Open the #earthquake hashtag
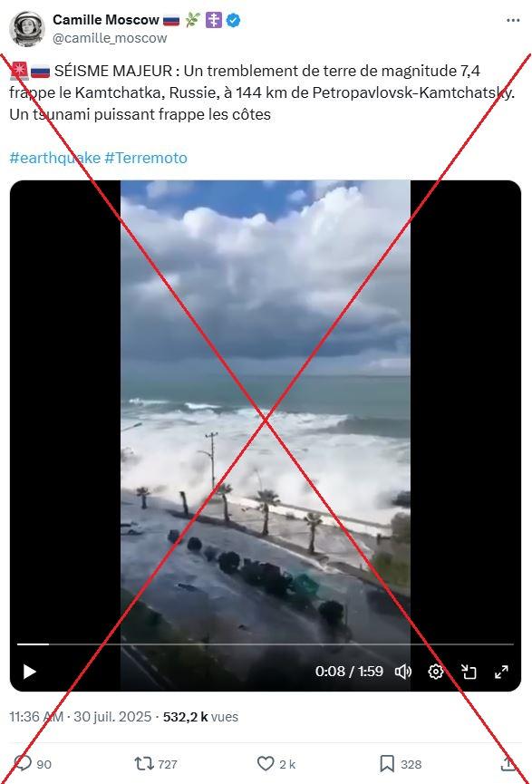The width and height of the screenshot is (532, 784). pos(55,158)
